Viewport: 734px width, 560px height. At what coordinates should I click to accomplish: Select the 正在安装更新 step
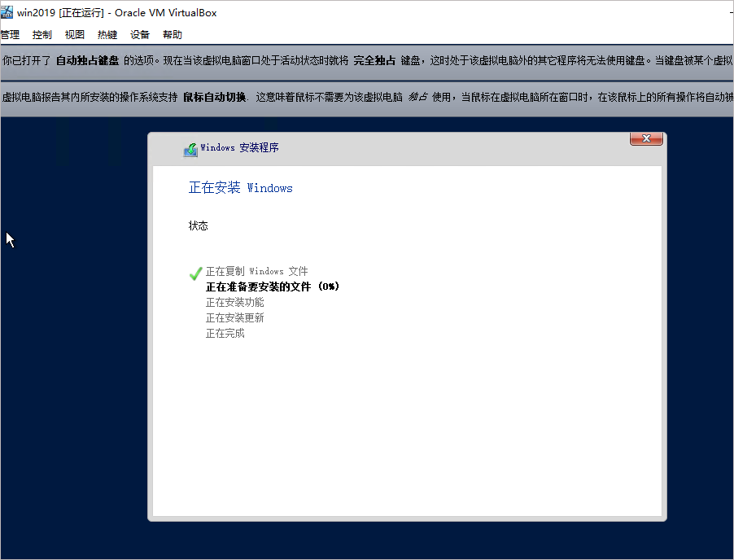pyautogui.click(x=234, y=318)
